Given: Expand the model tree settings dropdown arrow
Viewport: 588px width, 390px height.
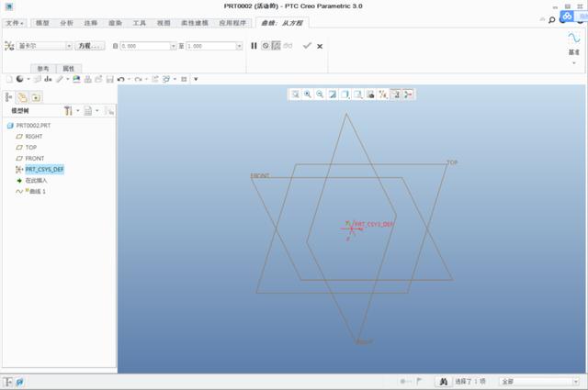Looking at the screenshot, I should [78, 110].
